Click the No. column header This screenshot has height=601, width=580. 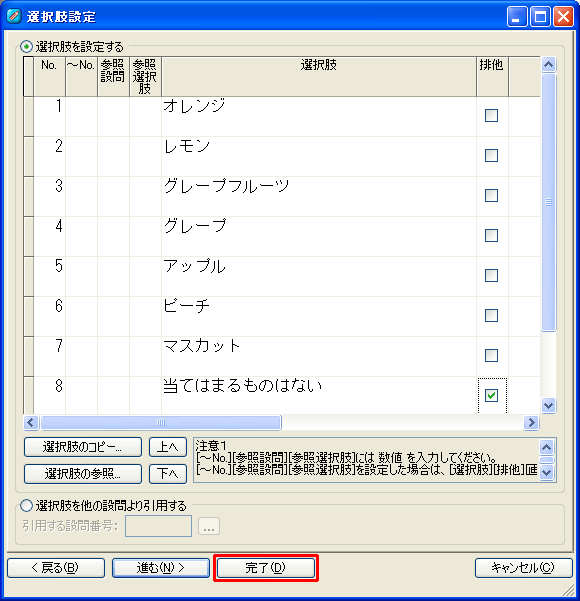click(49, 77)
